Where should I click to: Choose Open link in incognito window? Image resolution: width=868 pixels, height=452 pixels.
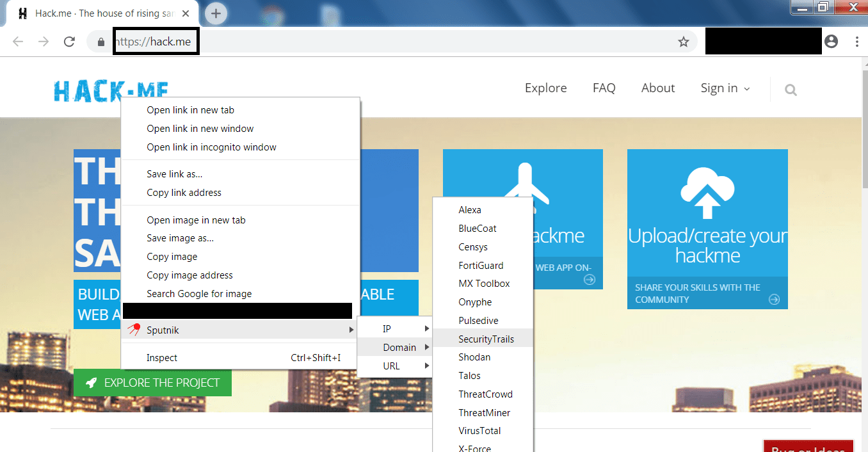click(x=212, y=147)
